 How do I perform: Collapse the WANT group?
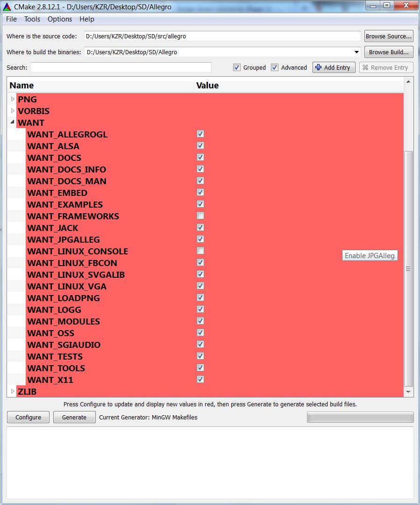12,123
